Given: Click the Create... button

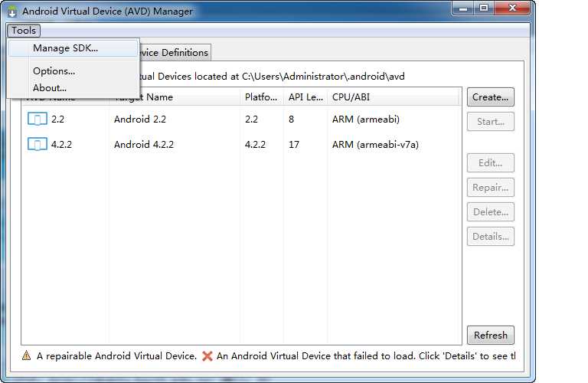Looking at the screenshot, I should pyautogui.click(x=491, y=97).
